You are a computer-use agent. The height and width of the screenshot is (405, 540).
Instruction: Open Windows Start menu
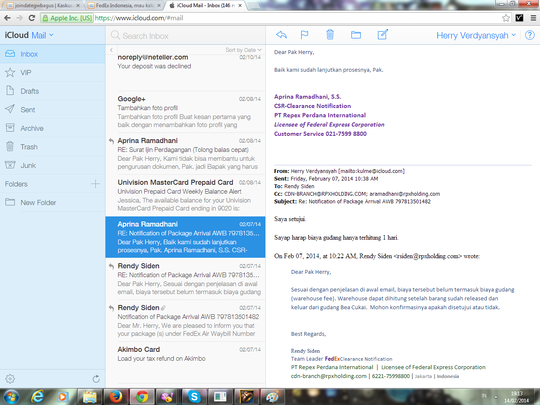pyautogui.click(x=11, y=397)
